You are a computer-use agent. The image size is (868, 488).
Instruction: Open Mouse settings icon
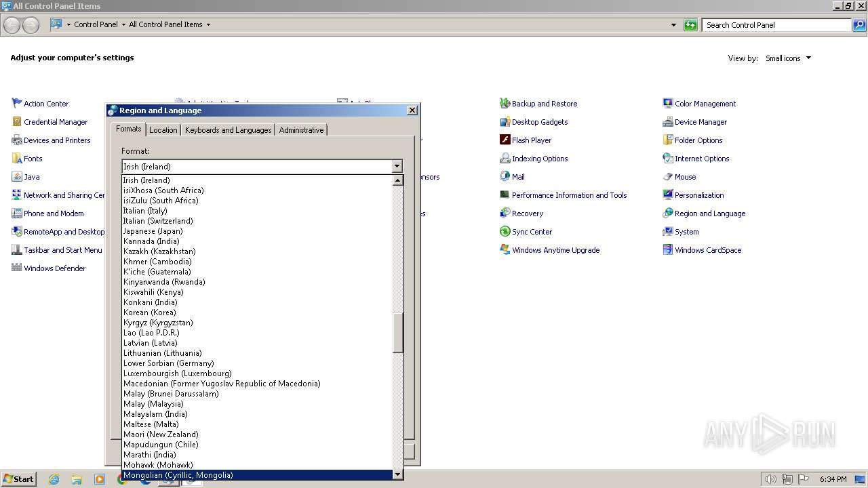(x=668, y=177)
